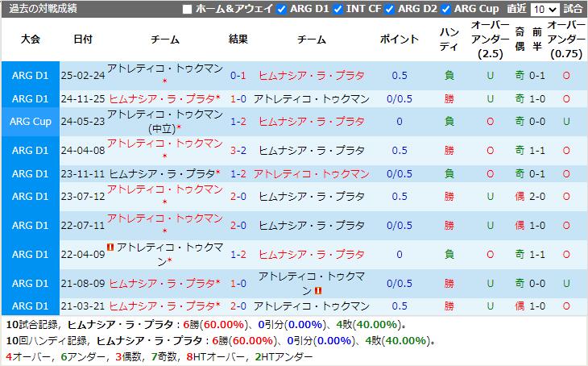The image size is (588, 366).
Task: Click handicap value 0/0.5 on 22-07-11 row
Action: pos(400,226)
